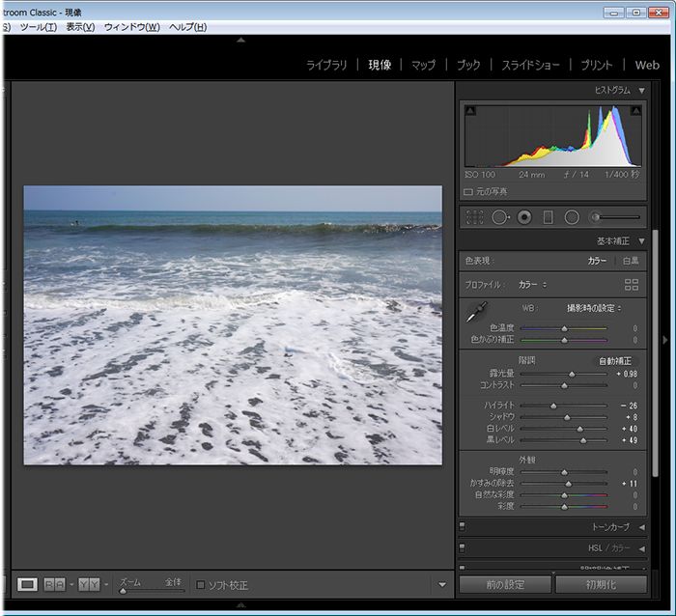Pick the white balance eyedropper tool
Image resolution: width=676 pixels, height=616 pixels.
[x=477, y=312]
